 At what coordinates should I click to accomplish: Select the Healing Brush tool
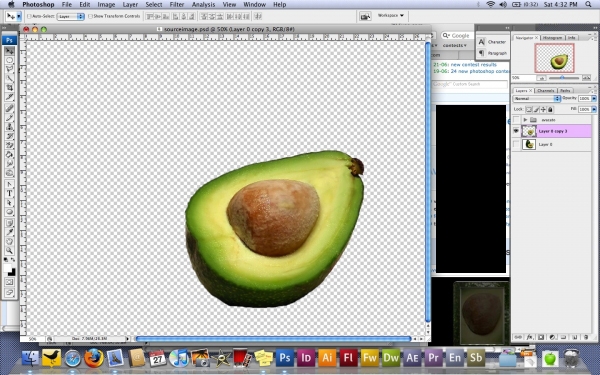pyautogui.click(x=10, y=109)
